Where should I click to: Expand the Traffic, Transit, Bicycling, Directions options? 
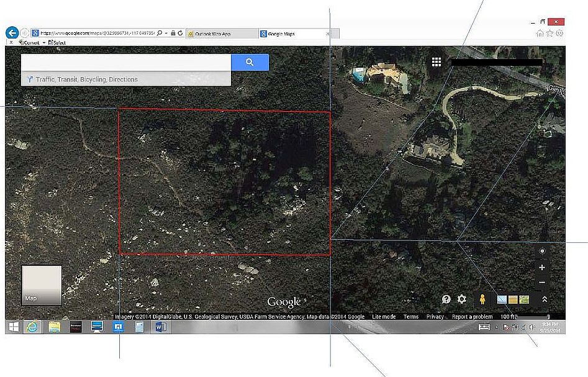[87, 79]
